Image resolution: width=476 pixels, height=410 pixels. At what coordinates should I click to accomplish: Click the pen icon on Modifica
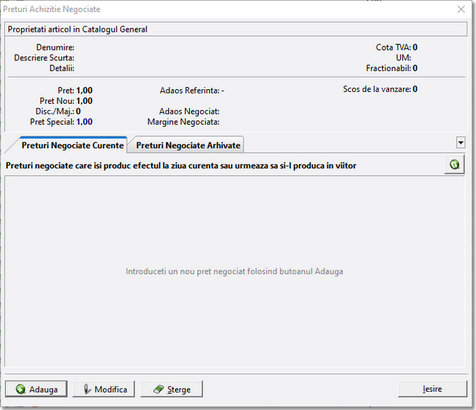[87, 389]
